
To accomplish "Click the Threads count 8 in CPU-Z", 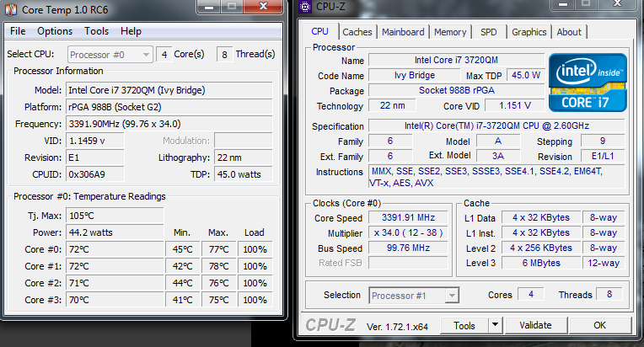I will click(x=609, y=294).
